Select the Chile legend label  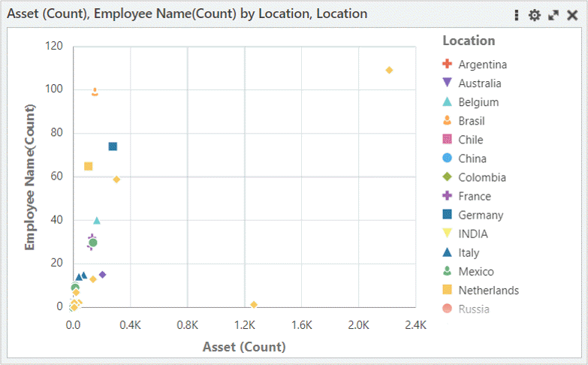tap(471, 140)
